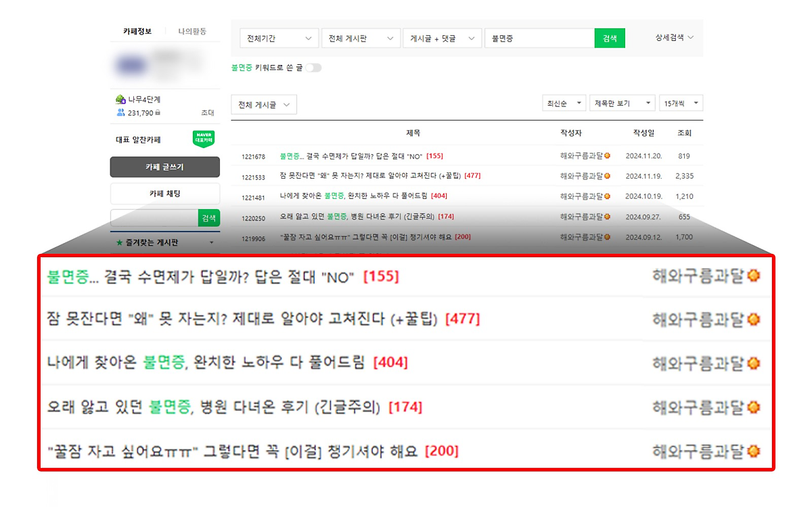This screenshot has width=812, height=507.
Task: Open the 전체 게시판 board dropdown
Action: click(x=361, y=39)
